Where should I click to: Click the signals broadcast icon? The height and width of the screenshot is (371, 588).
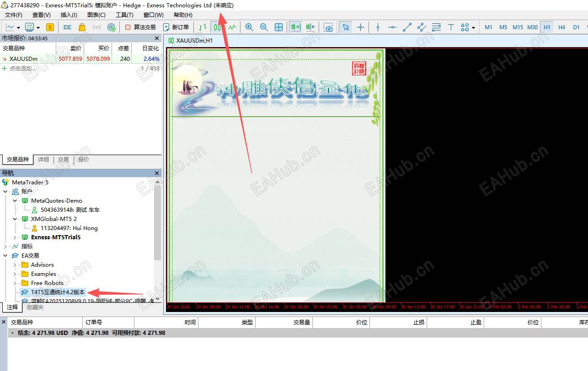96,27
